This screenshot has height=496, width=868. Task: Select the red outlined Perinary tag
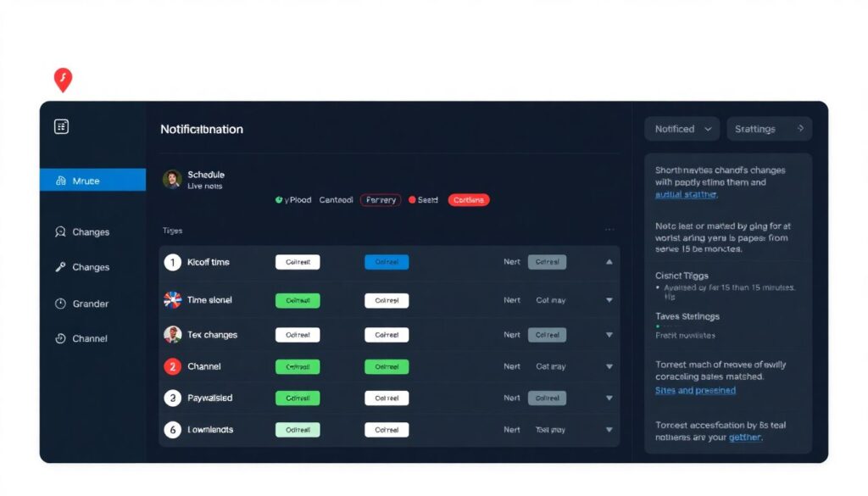coord(381,200)
